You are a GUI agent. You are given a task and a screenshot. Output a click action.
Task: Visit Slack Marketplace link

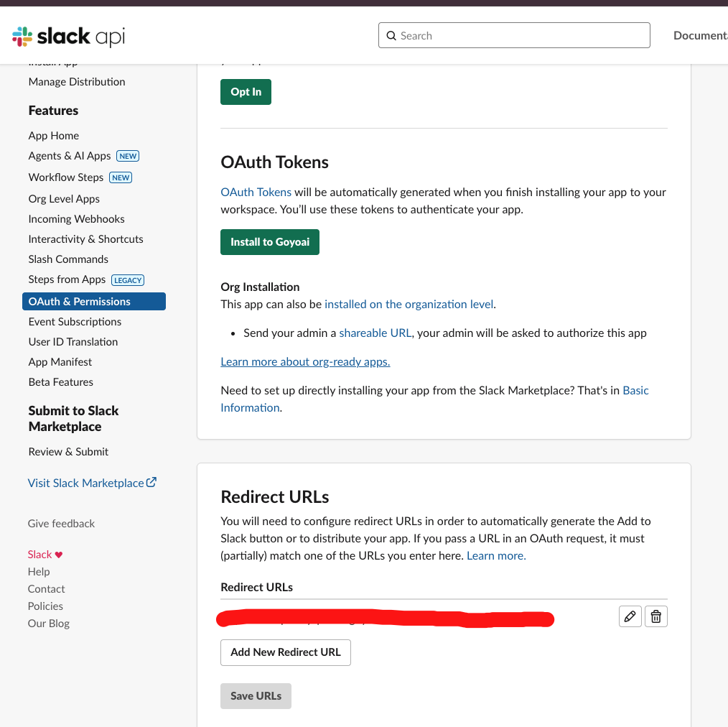pyautogui.click(x=86, y=483)
